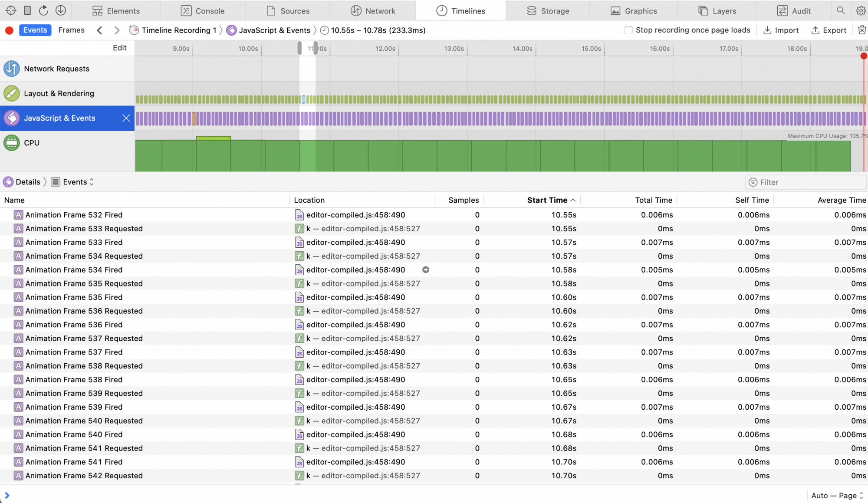Navigate back with the left chevron
The width and height of the screenshot is (868, 503).
tap(99, 30)
